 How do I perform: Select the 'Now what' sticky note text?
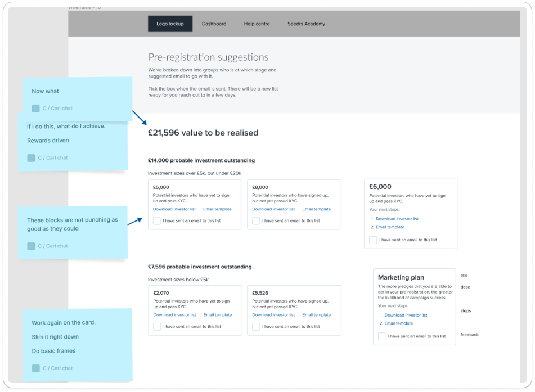pyautogui.click(x=46, y=92)
